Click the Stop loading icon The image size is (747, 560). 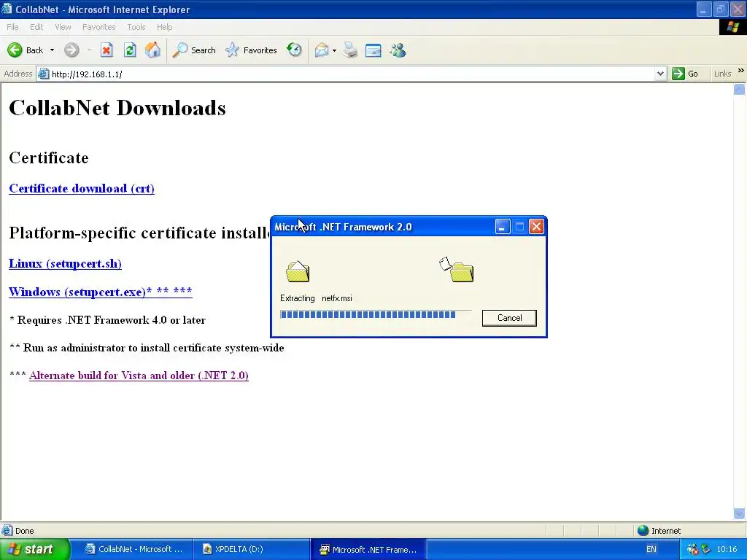107,50
